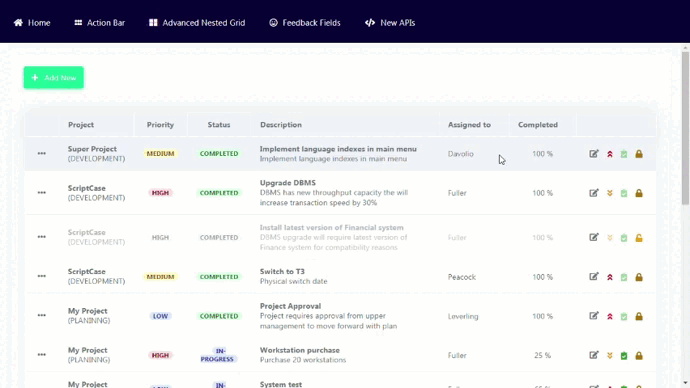690x388 pixels.
Task: Expand ellipsis menu for Install latest version row
Action: click(x=41, y=237)
